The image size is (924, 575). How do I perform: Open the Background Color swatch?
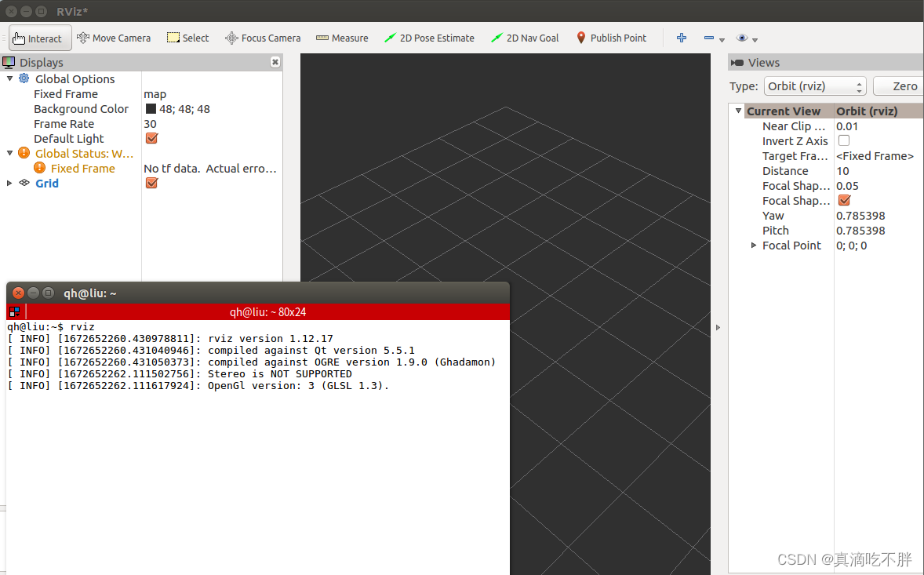(151, 108)
